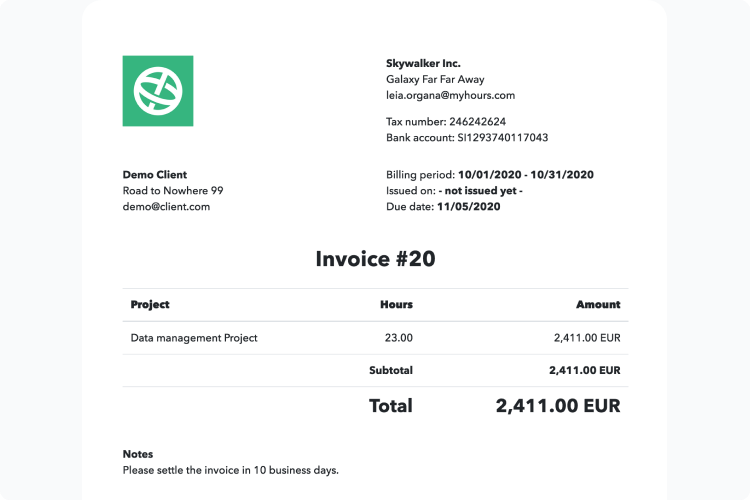This screenshot has width=750, height=500.
Task: Click the 23.00 hours value
Action: pyautogui.click(x=398, y=338)
